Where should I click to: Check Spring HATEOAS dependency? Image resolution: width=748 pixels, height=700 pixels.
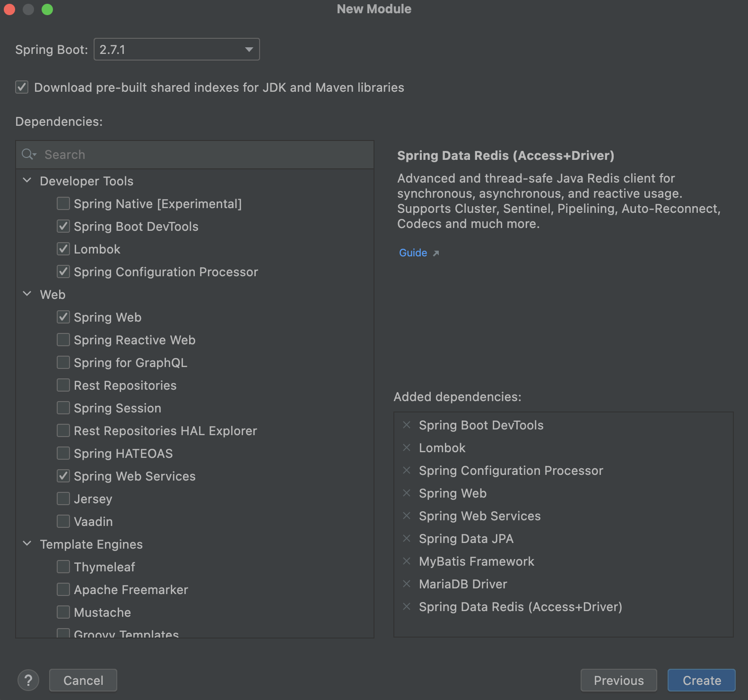[63, 453]
